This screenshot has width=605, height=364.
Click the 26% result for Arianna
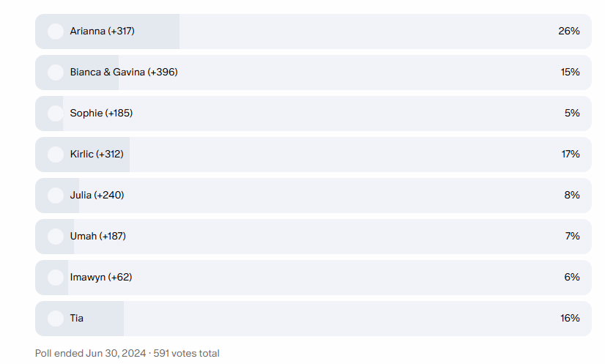(568, 31)
